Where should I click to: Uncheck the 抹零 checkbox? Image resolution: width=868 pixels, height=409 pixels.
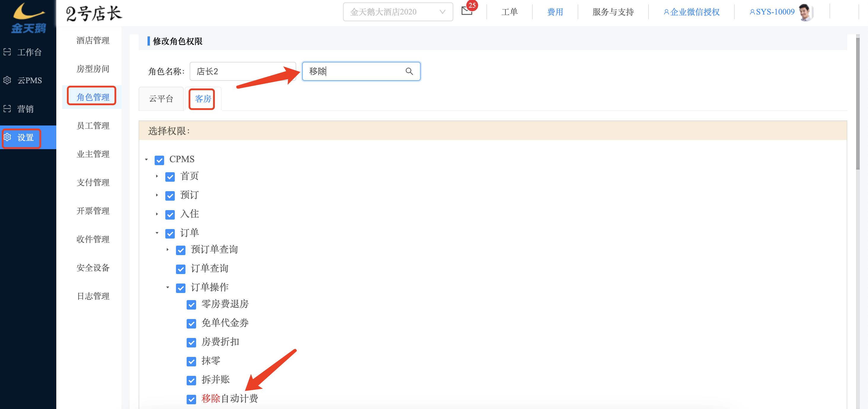(191, 361)
